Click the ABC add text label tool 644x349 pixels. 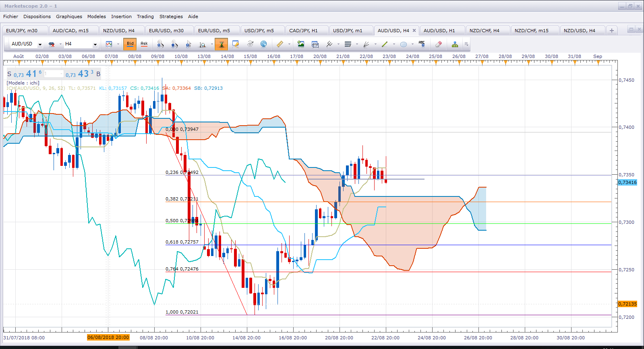point(422,44)
